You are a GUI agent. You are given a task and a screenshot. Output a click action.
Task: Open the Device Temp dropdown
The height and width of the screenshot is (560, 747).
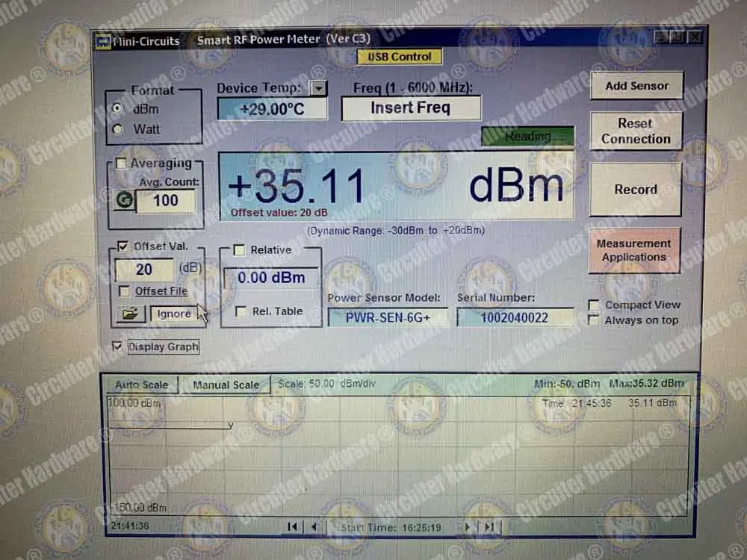pos(318,87)
